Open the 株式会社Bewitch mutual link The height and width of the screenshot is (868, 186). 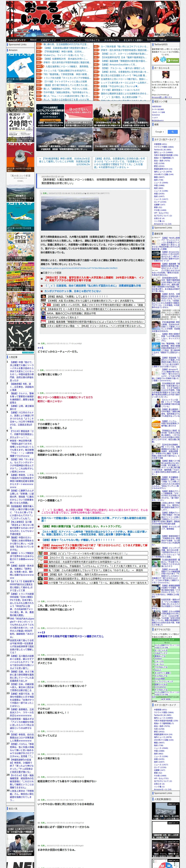158,120
